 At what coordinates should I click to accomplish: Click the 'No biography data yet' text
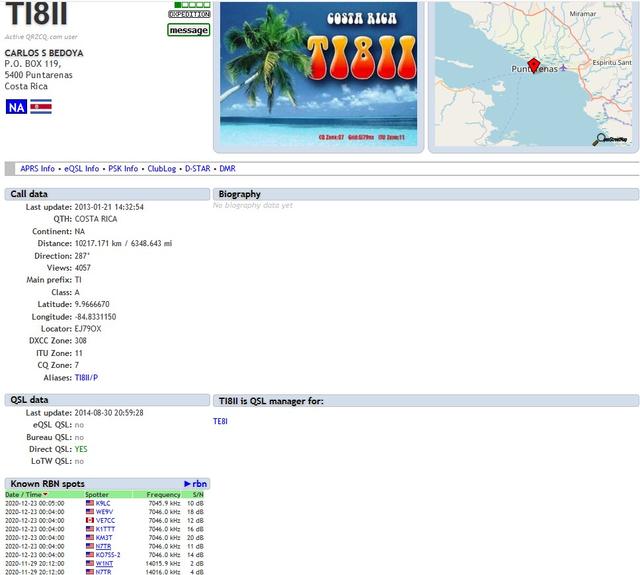tap(253, 205)
